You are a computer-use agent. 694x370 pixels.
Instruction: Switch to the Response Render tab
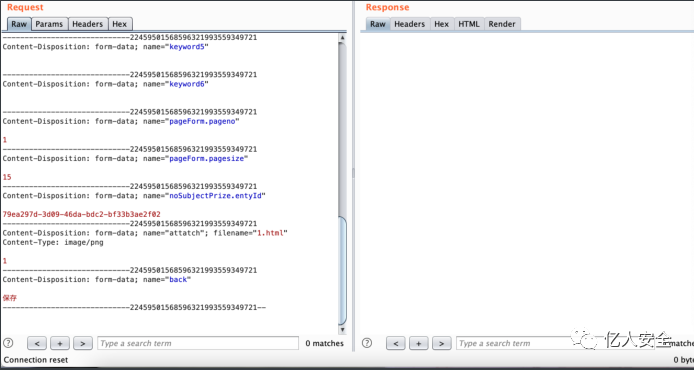tap(502, 24)
